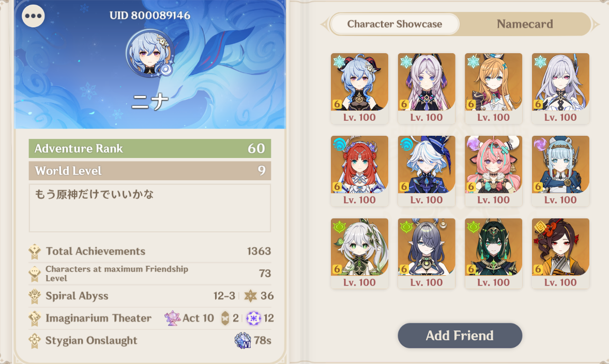Click the Add Friend button
This screenshot has width=609, height=364.
pos(460,336)
